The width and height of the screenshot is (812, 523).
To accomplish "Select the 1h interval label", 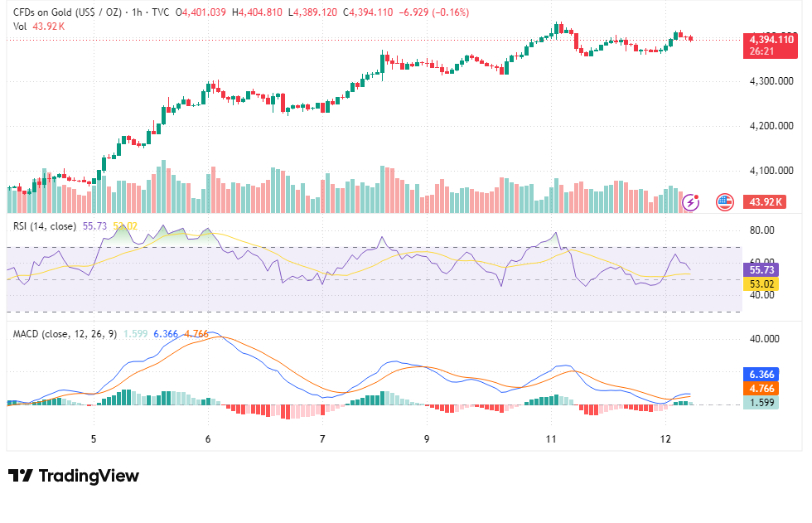I will click(x=137, y=12).
